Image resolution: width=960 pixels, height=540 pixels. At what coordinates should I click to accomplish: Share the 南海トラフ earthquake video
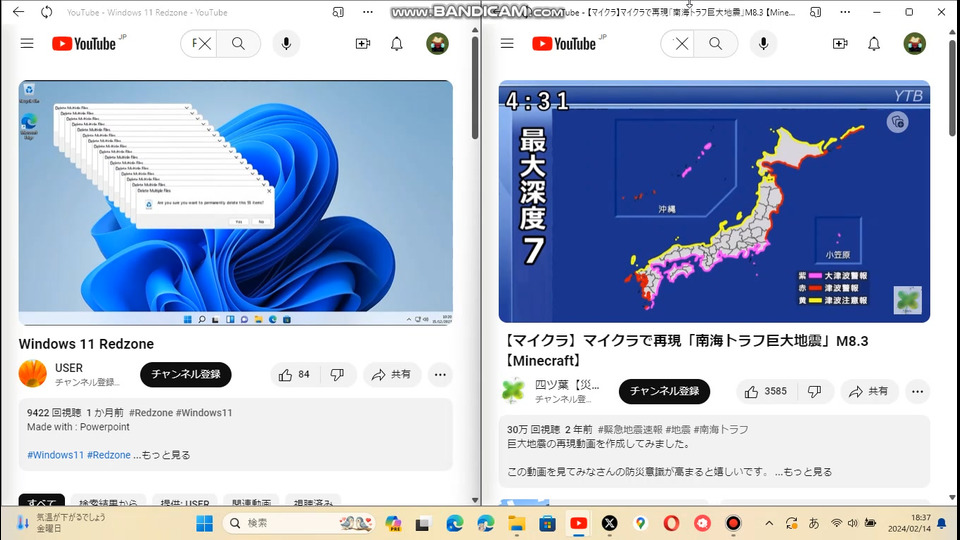click(869, 391)
